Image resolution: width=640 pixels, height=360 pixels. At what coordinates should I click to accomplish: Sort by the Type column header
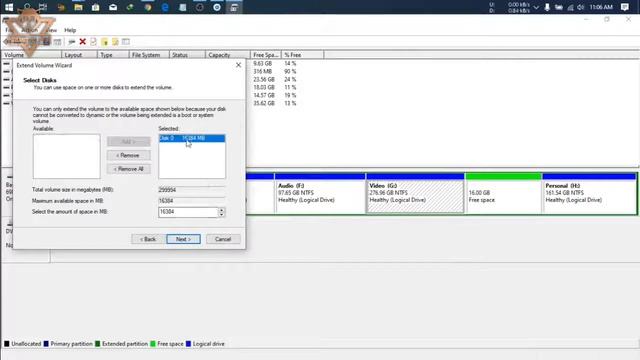[x=113, y=55]
